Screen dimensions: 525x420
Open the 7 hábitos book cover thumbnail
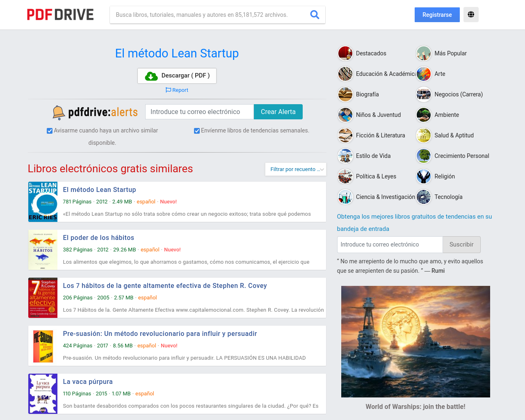43,298
